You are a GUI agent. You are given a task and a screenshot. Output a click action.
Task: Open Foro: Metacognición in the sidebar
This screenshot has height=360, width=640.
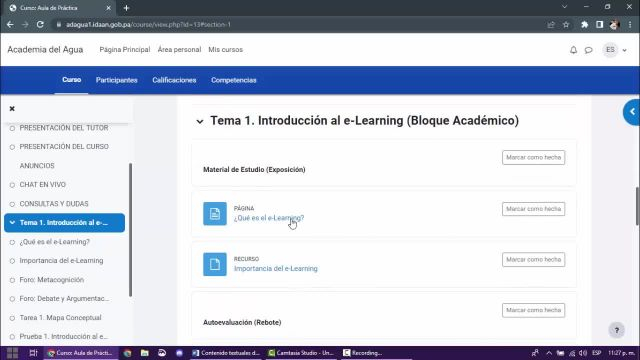pyautogui.click(x=51, y=280)
